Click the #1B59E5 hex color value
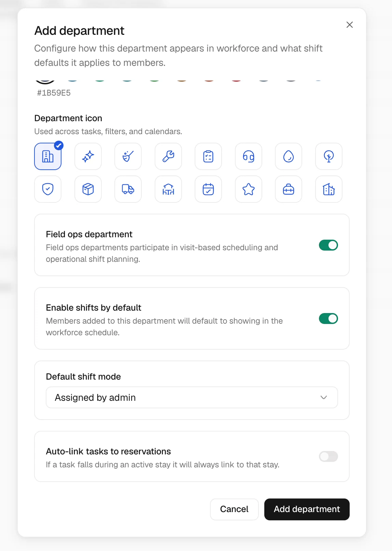 click(54, 93)
